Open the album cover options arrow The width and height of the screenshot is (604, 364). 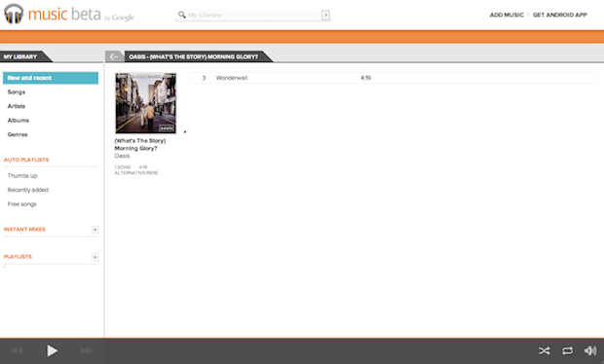(185, 131)
